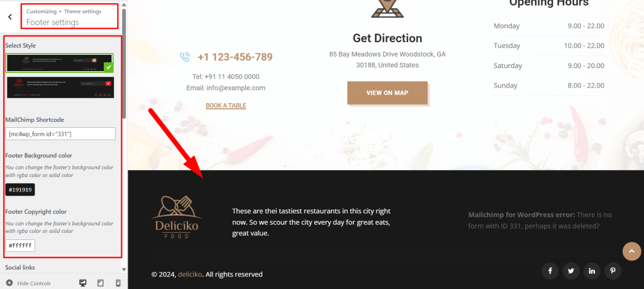This screenshot has height=289, width=644.
Task: Click the scroll down arrow of sidebar
Action: click(124, 269)
